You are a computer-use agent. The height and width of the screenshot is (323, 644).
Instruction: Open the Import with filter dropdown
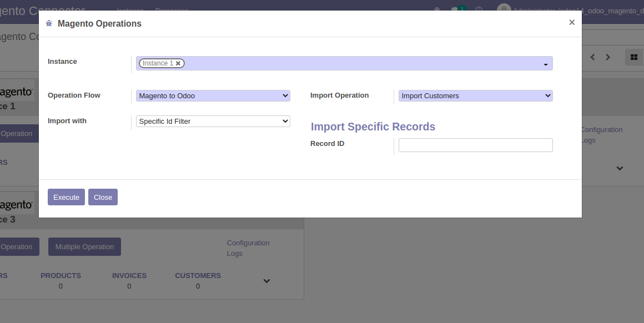pyautogui.click(x=213, y=121)
